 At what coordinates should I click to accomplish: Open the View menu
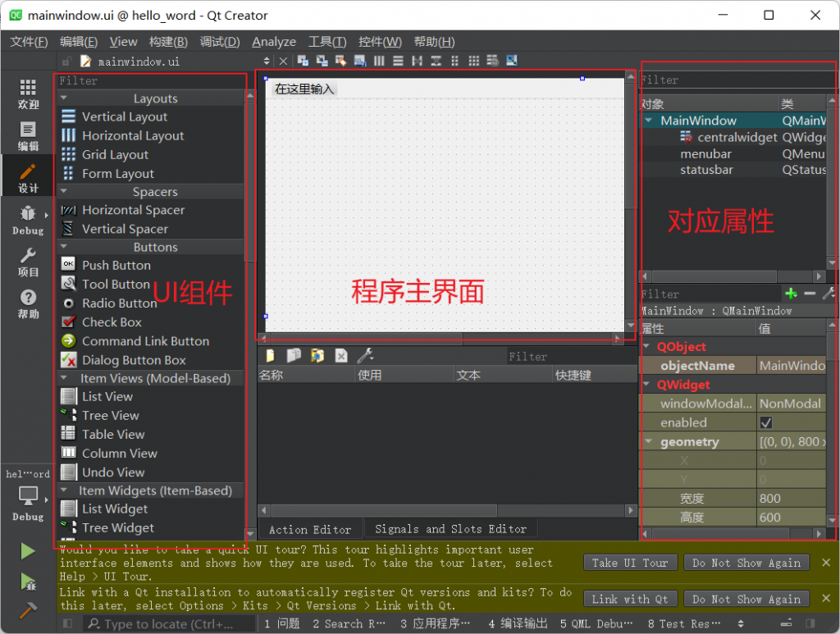[x=123, y=42]
